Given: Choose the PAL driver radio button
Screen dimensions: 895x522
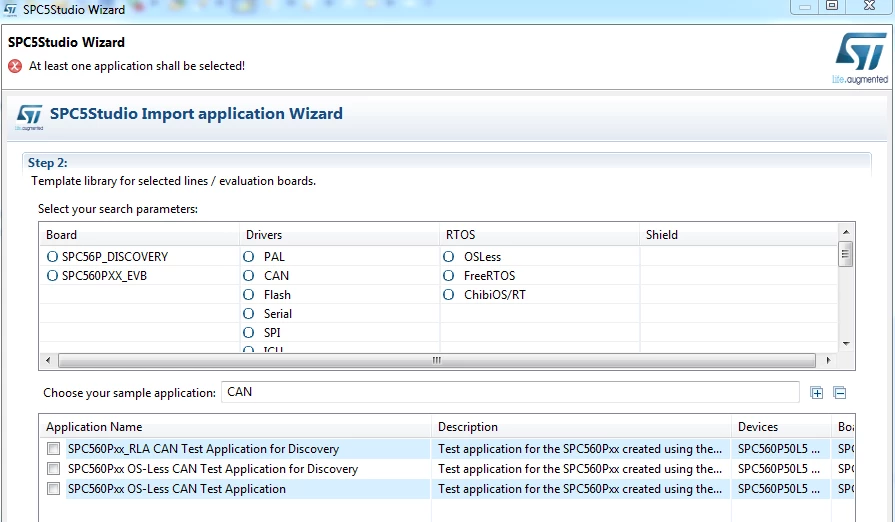Looking at the screenshot, I should [248, 257].
